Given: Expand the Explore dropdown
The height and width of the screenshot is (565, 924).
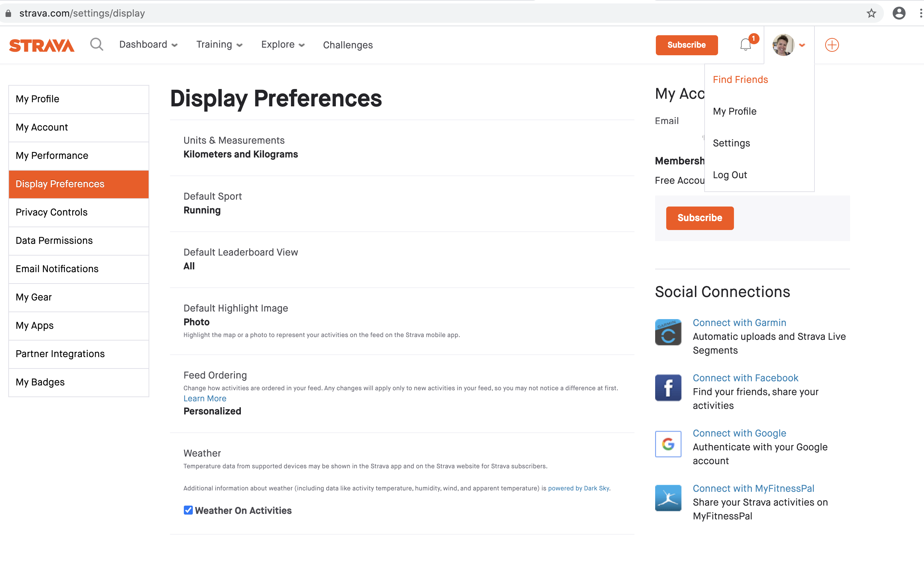Looking at the screenshot, I should pyautogui.click(x=283, y=45).
